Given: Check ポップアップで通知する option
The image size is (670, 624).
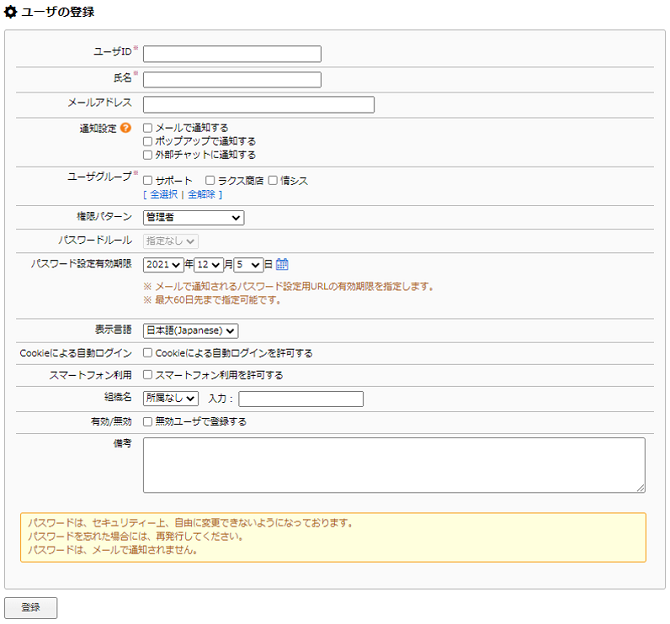Looking at the screenshot, I should coord(147,141).
